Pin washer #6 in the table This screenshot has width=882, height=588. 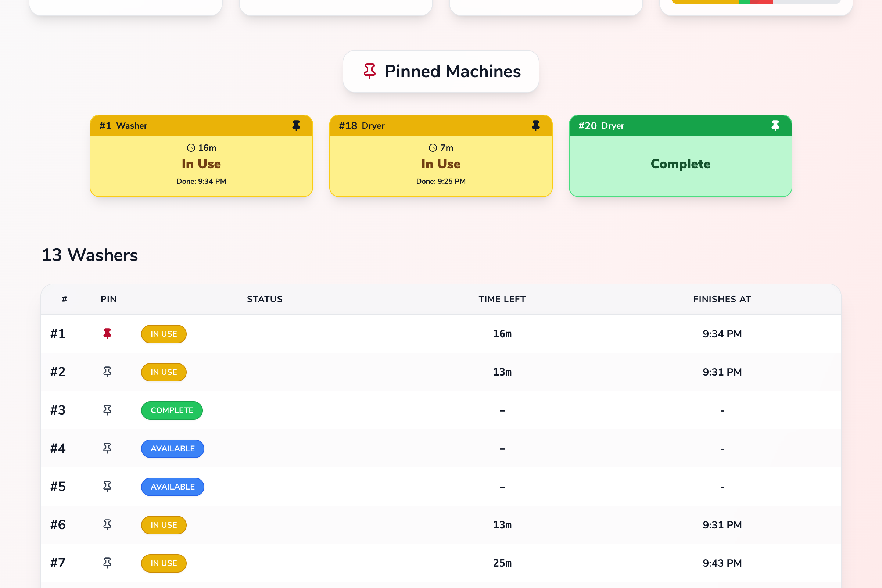point(107,525)
